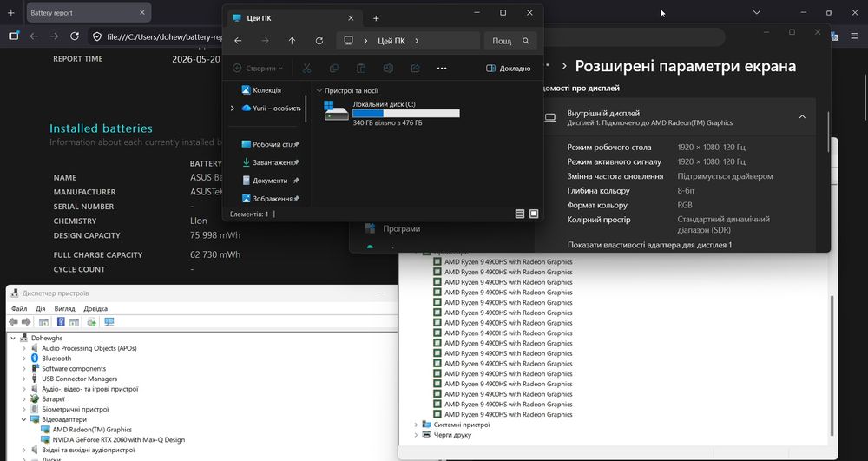Click the browser URL address field

(164, 36)
